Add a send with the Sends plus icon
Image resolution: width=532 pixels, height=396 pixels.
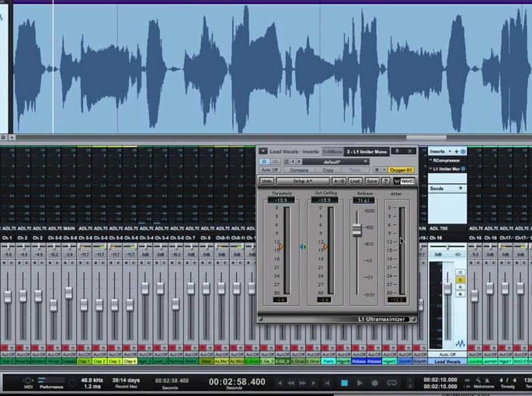[461, 188]
